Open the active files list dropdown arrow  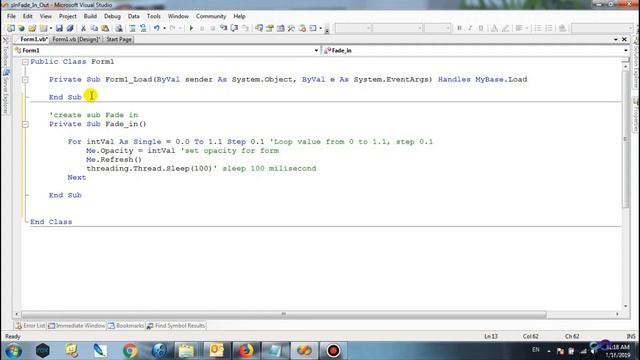[x=616, y=40]
